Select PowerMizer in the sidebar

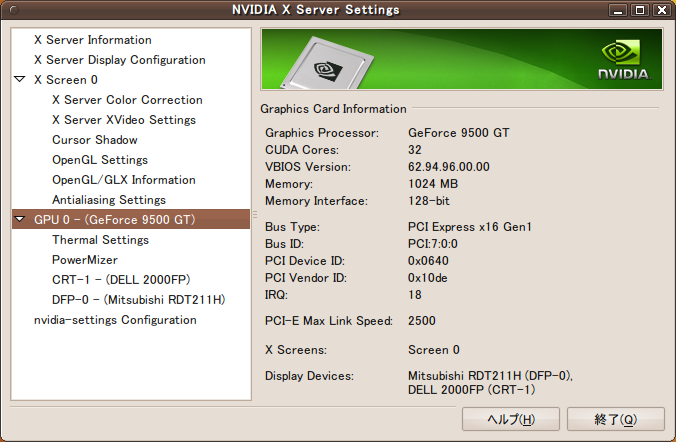tap(84, 260)
